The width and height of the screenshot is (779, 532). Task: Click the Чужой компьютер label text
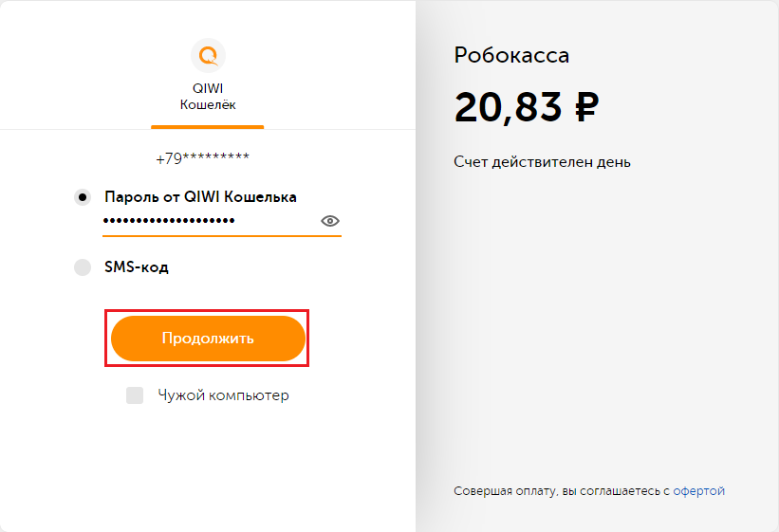[223, 395]
